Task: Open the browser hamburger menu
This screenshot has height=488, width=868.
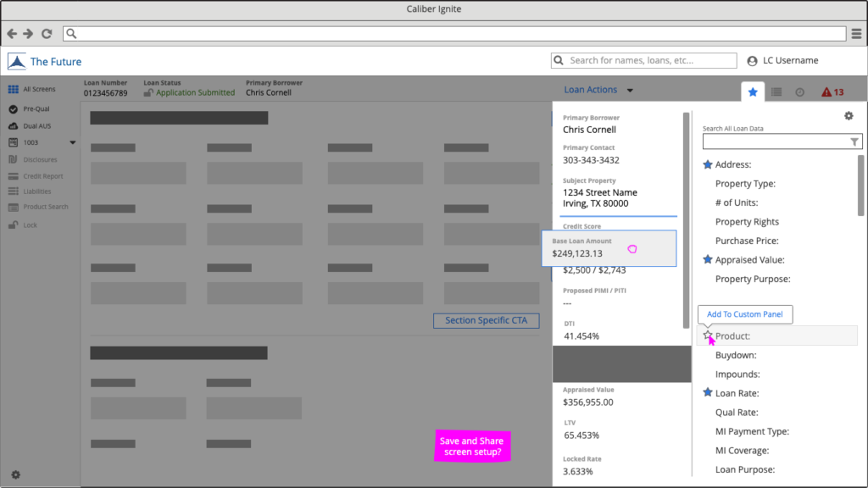Action: 856,34
